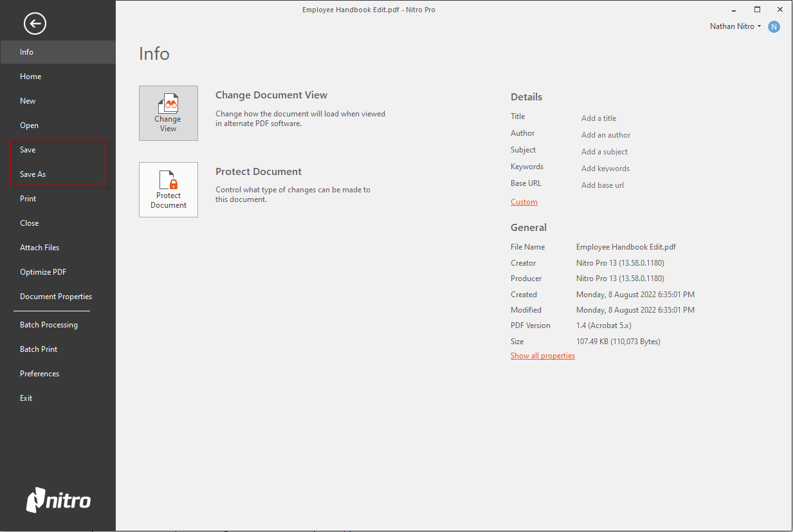Click Show all properties link
This screenshot has width=793, height=532.
pyautogui.click(x=542, y=356)
